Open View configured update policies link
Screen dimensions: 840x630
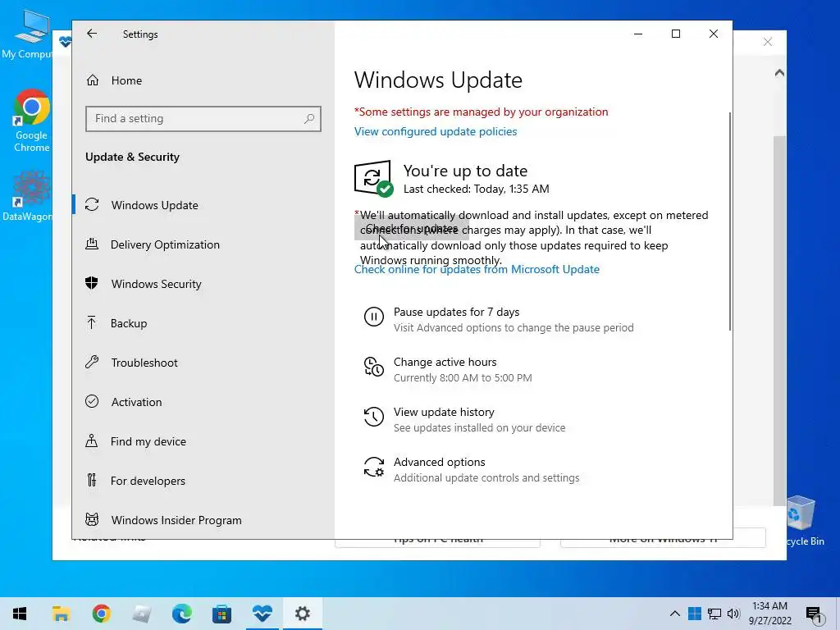pos(436,132)
